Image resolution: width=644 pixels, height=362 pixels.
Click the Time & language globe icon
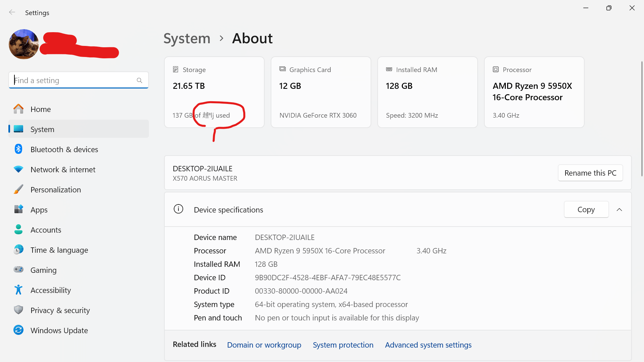(18, 250)
